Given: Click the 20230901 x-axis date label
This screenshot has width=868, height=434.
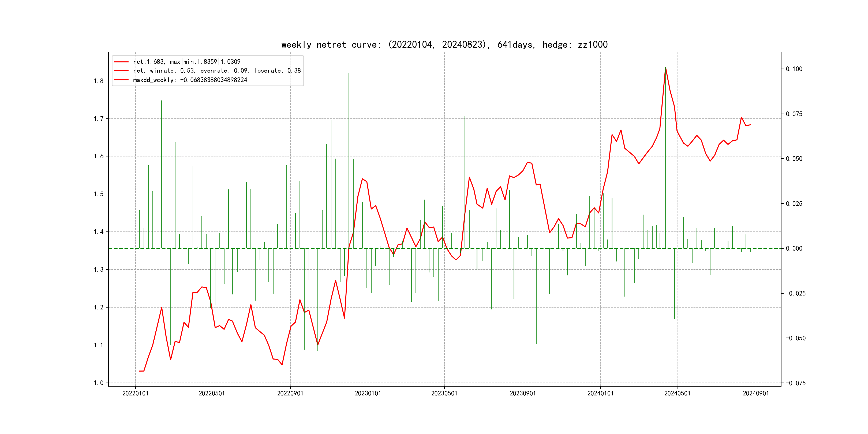Looking at the screenshot, I should [523, 393].
